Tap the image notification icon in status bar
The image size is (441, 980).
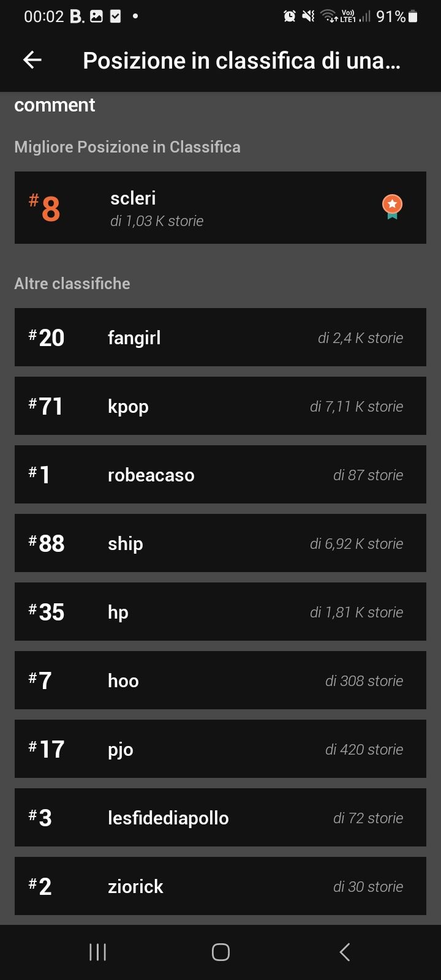[96, 17]
